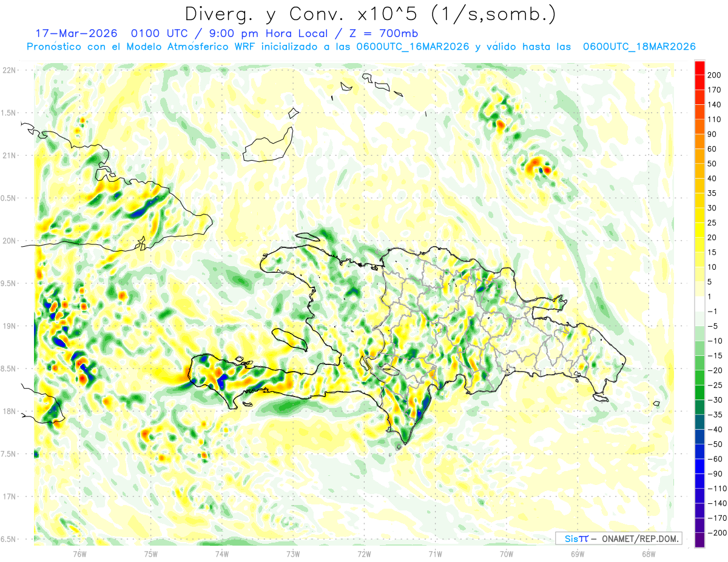Click the '19N' latitude label
Viewport: 728px width, 562px height.
[10, 326]
